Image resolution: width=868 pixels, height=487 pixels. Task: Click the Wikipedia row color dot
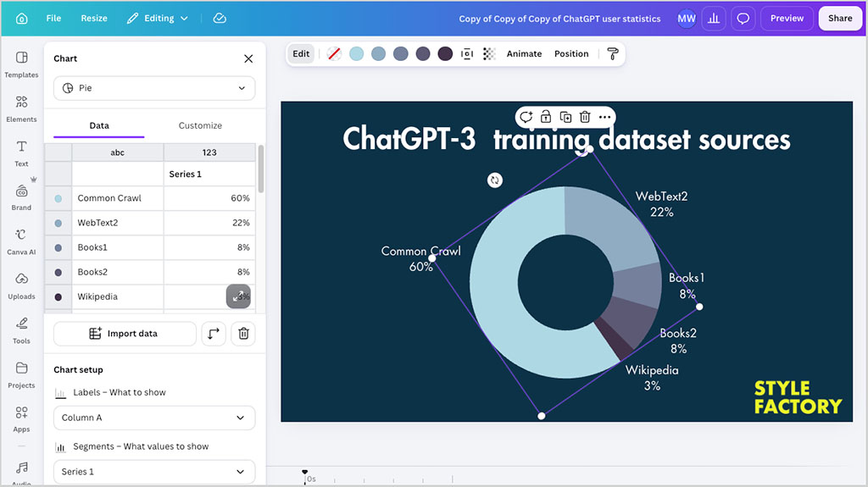pyautogui.click(x=58, y=297)
